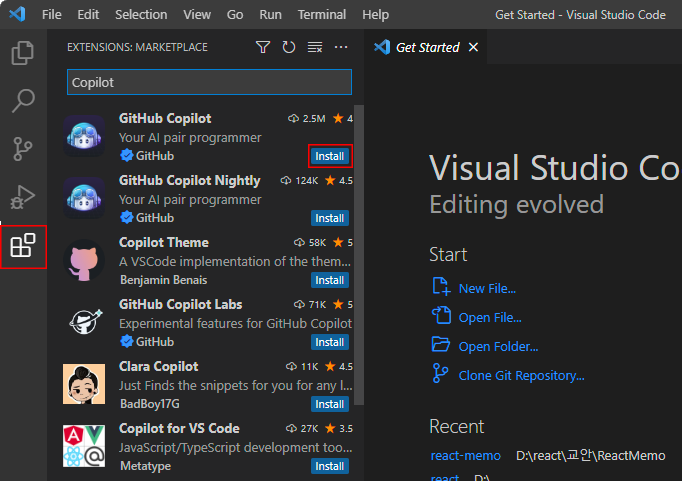The width and height of the screenshot is (682, 481).
Task: Open the Explorer view in activity bar
Action: point(23,53)
